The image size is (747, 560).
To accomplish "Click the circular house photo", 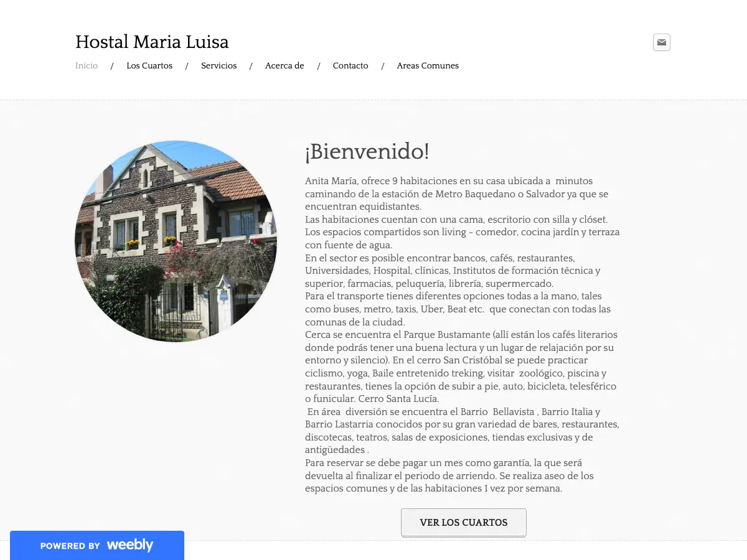I will pos(176,241).
